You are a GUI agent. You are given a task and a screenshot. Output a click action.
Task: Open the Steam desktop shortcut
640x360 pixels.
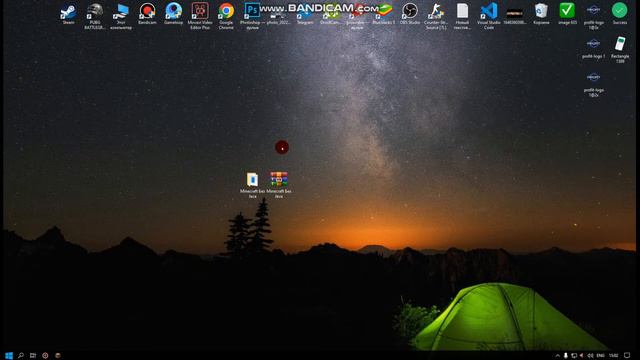[x=68, y=14]
